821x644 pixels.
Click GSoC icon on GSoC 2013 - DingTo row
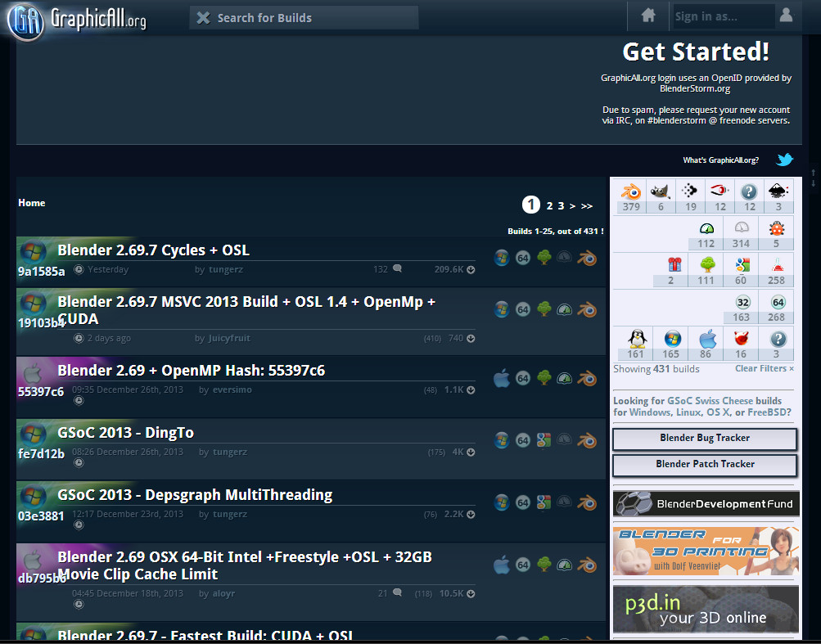point(544,439)
